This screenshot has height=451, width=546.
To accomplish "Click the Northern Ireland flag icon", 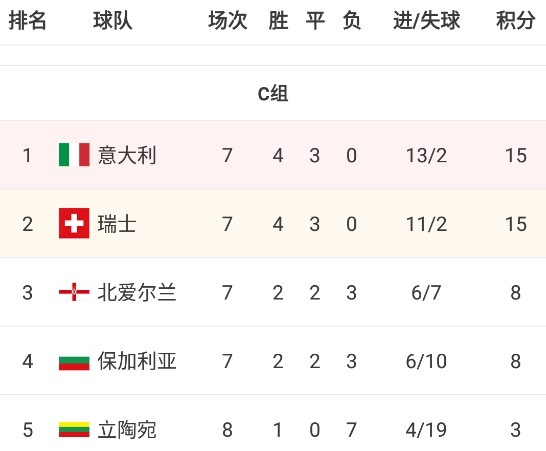I will pos(74,292).
